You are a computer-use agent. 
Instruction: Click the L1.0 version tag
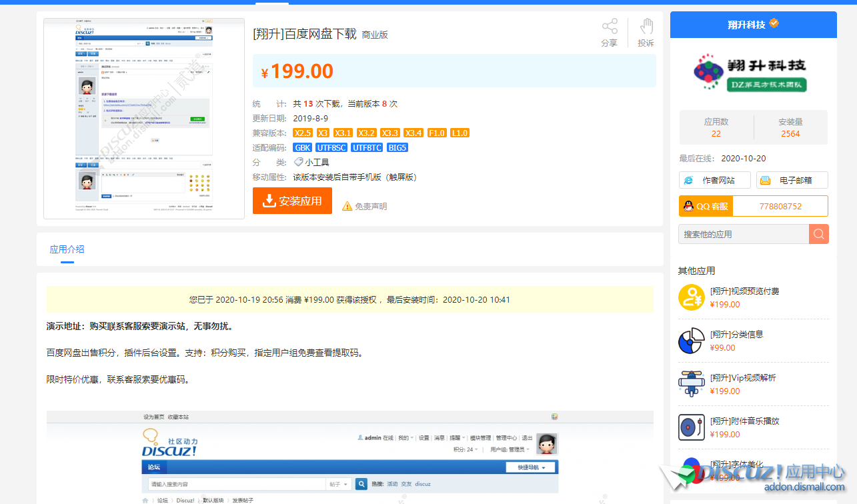pyautogui.click(x=460, y=133)
